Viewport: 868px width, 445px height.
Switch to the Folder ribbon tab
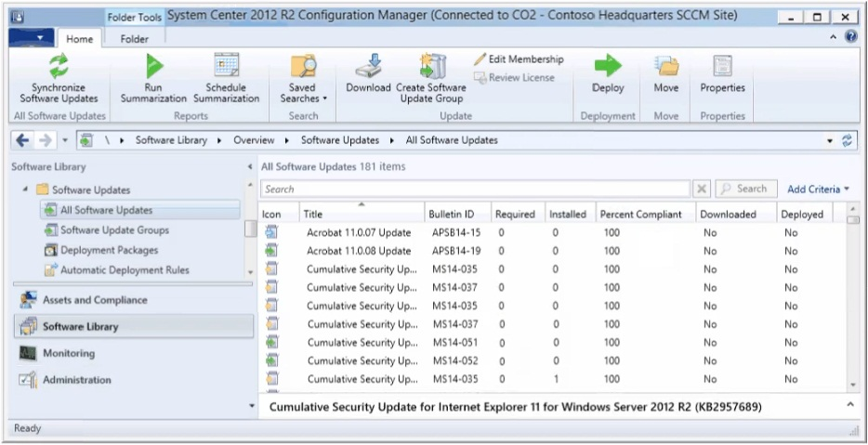[135, 39]
